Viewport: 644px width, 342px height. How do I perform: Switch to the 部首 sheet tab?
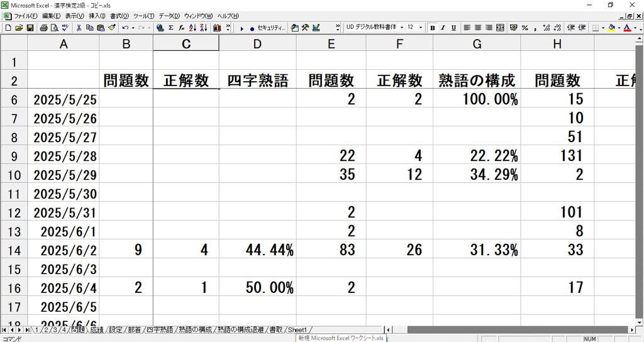click(135, 329)
